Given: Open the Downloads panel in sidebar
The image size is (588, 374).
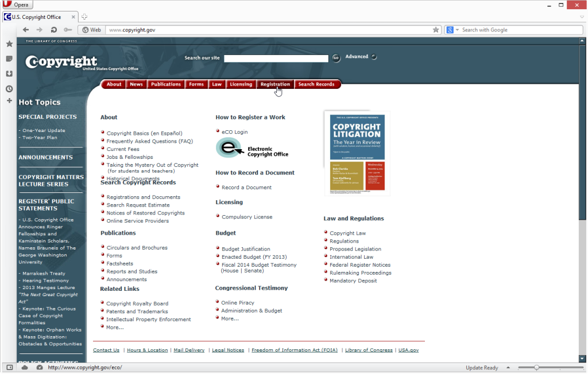Looking at the screenshot, I should coord(9,74).
